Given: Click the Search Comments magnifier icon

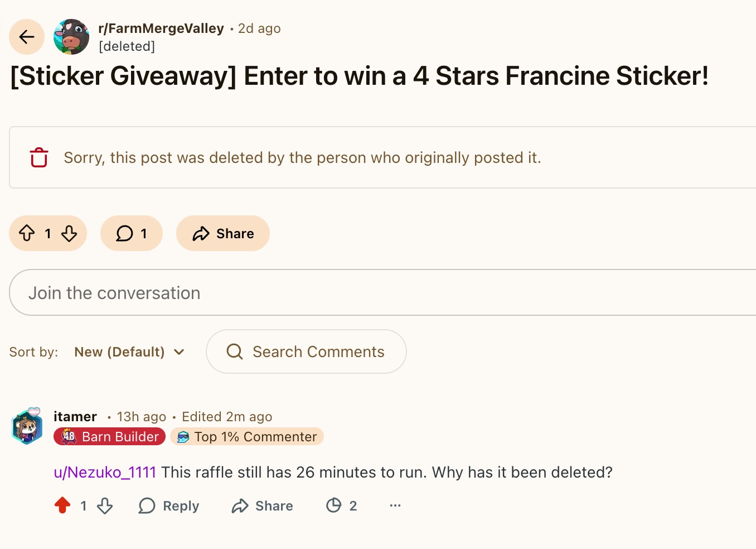Looking at the screenshot, I should [x=235, y=351].
